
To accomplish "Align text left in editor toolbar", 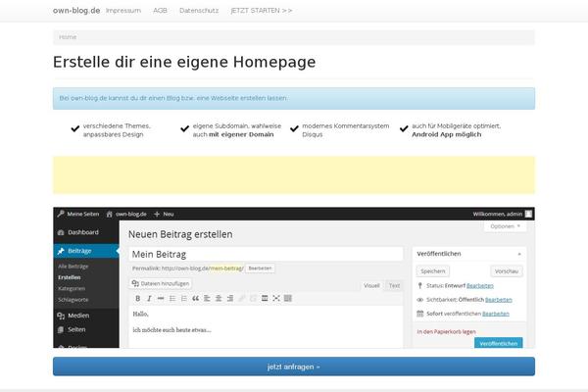I will (x=207, y=299).
